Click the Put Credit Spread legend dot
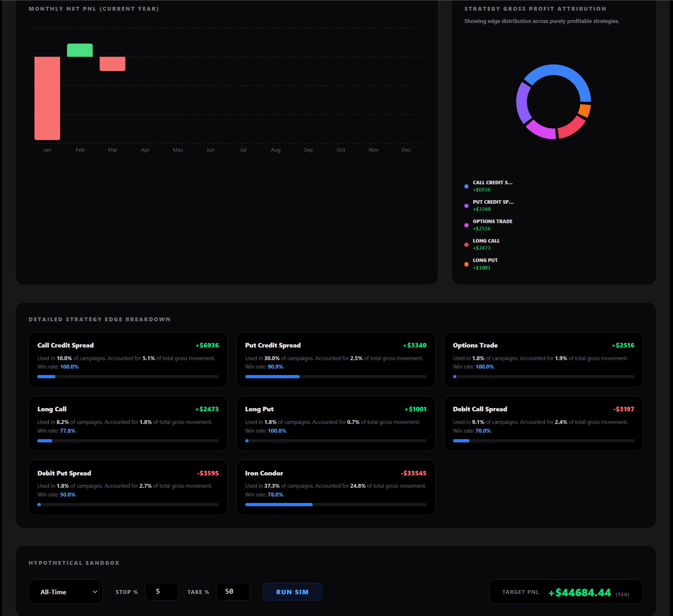The height and width of the screenshot is (616, 673). tap(466, 205)
